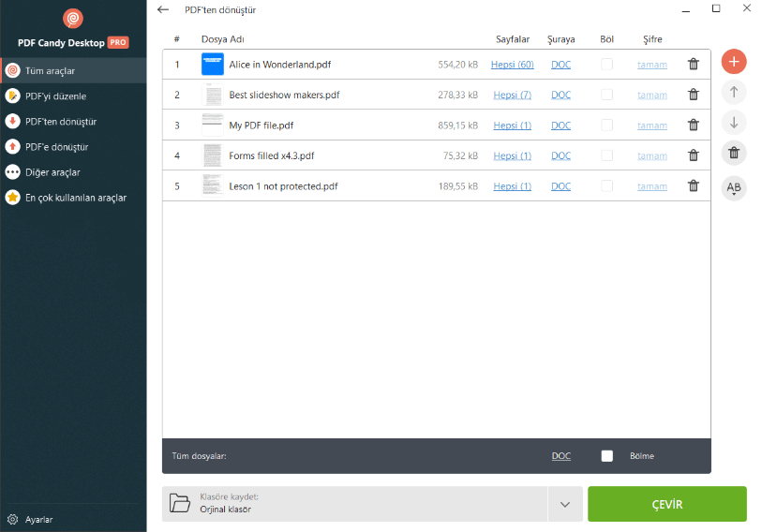Change DOC format for Tüm dosyalar
The height and width of the screenshot is (532, 762).
(561, 456)
